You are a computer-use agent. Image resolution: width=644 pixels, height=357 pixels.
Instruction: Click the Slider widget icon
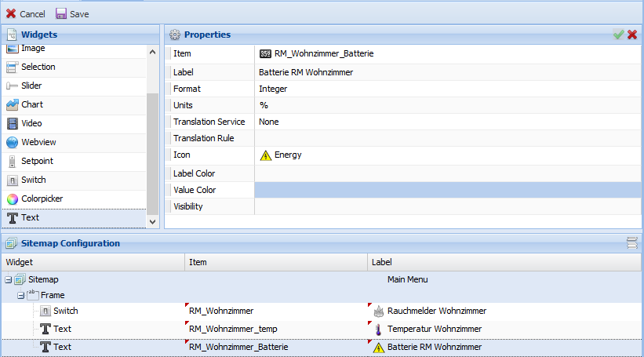13,86
